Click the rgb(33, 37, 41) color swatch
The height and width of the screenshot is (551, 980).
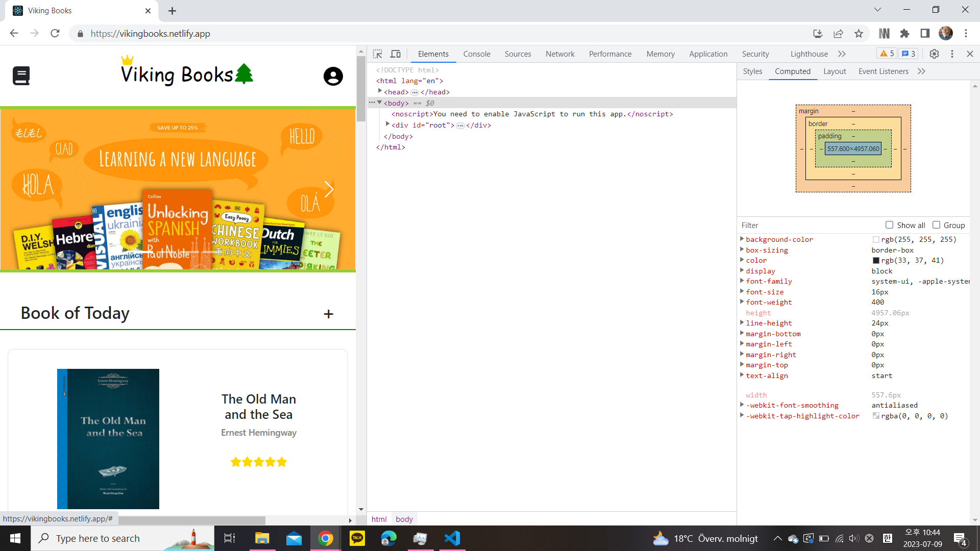tap(876, 261)
